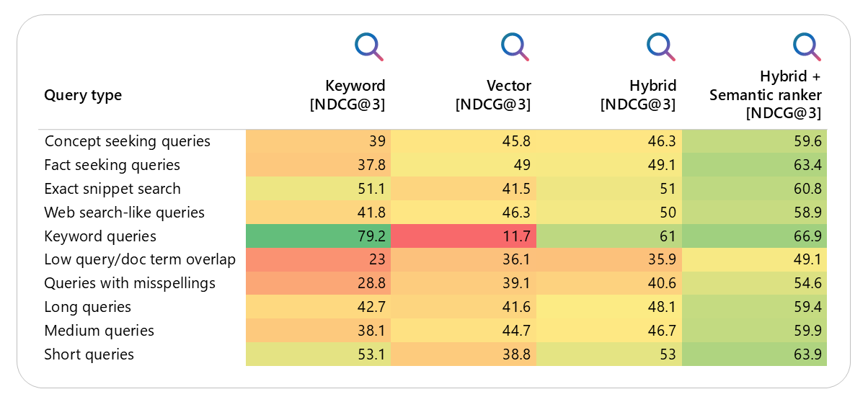Click the Fact seeking queries row label

[x=112, y=165]
